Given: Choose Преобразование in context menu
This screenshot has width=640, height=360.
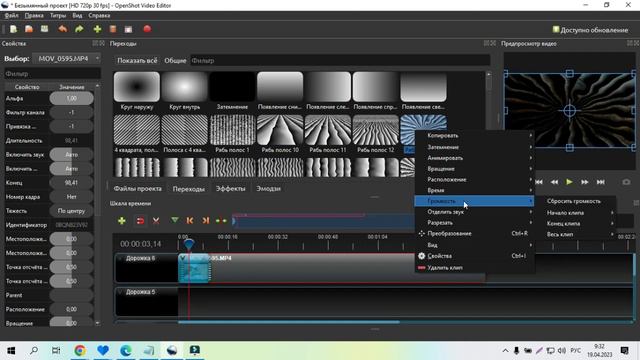Looking at the screenshot, I should (475, 233).
